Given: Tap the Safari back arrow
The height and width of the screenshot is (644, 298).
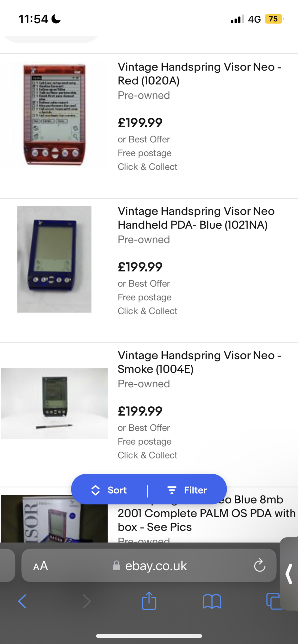Looking at the screenshot, I should [22, 601].
